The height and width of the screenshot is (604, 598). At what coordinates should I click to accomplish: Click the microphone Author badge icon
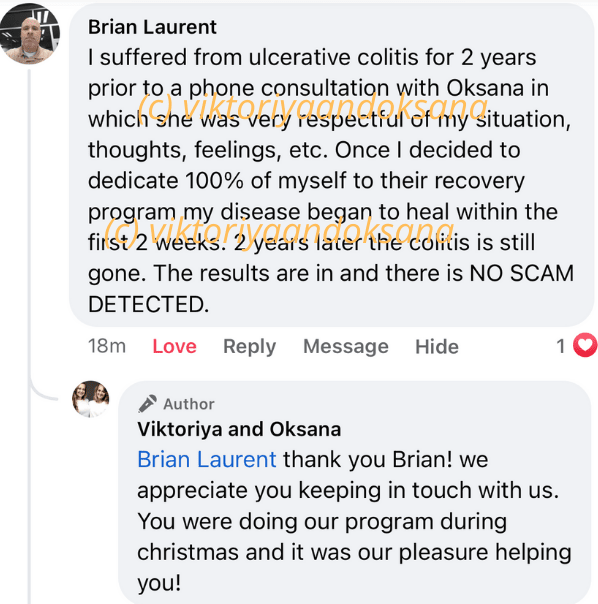click(x=148, y=404)
